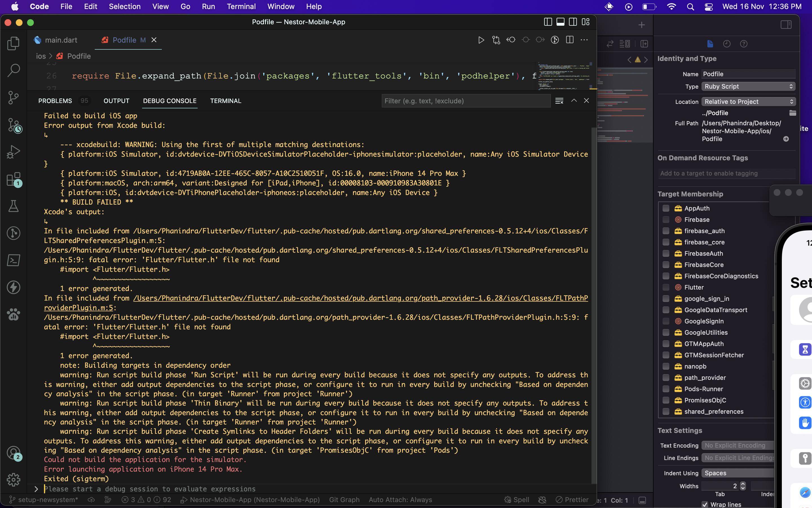Viewport: 812px width, 508px height.
Task: Customize layout icon in title bar
Action: 586,22
